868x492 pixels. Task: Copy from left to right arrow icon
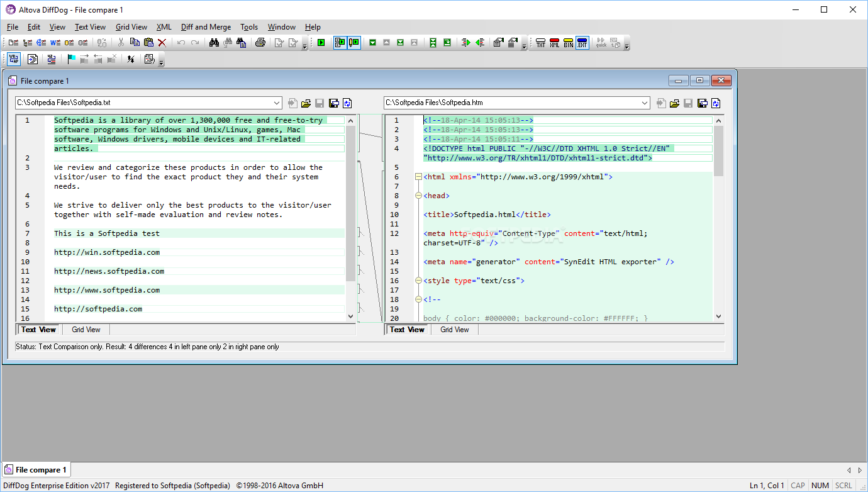click(x=465, y=43)
